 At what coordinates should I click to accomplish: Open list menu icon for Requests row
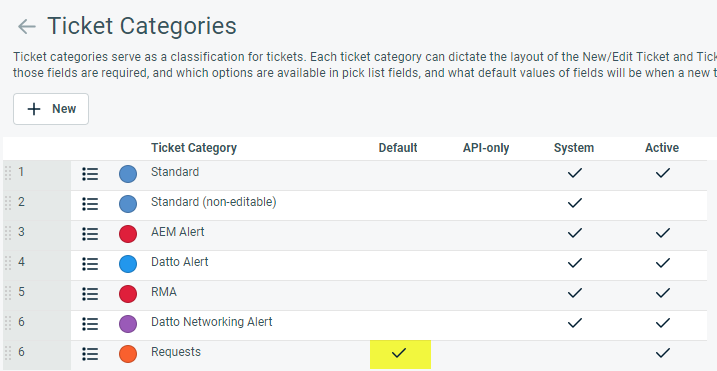point(90,354)
